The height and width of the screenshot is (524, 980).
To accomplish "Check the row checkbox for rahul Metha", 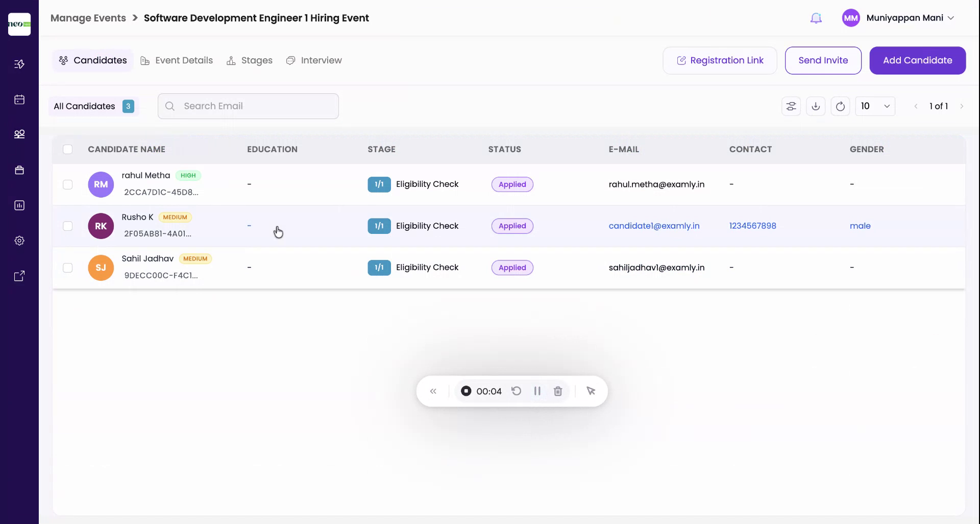I will click(x=68, y=184).
